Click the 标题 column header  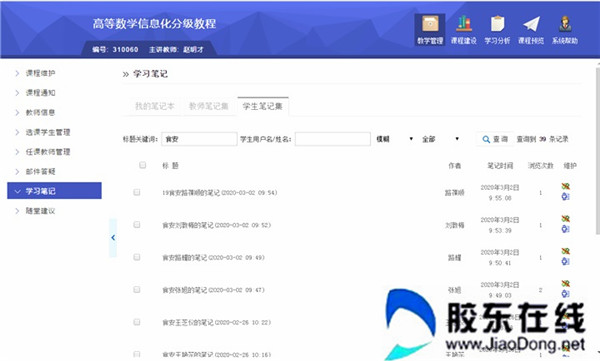tap(170, 165)
